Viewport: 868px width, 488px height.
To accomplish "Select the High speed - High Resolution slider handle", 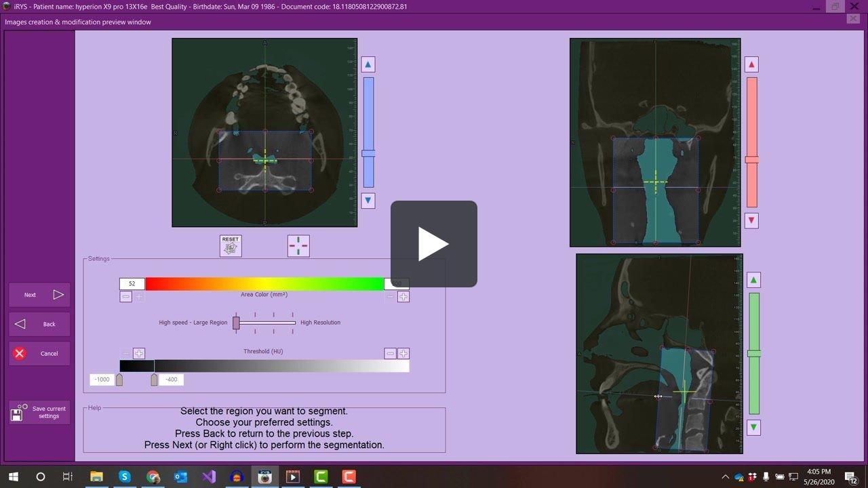I will (236, 323).
